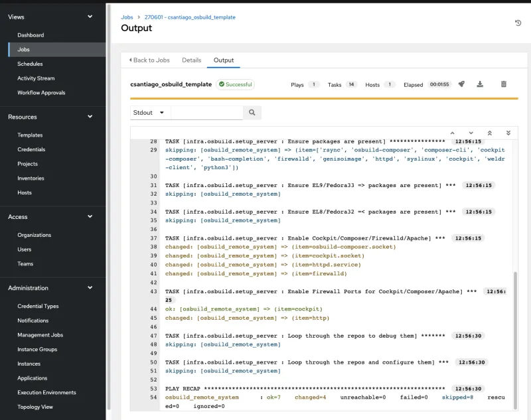Image resolution: width=531 pixels, height=420 pixels.
Task: Download the job output
Action: click(x=480, y=84)
